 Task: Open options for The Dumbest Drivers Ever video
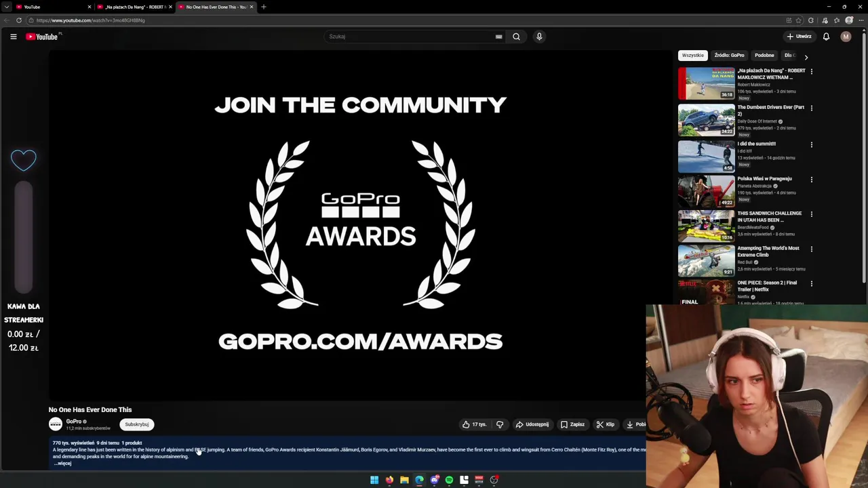point(811,108)
